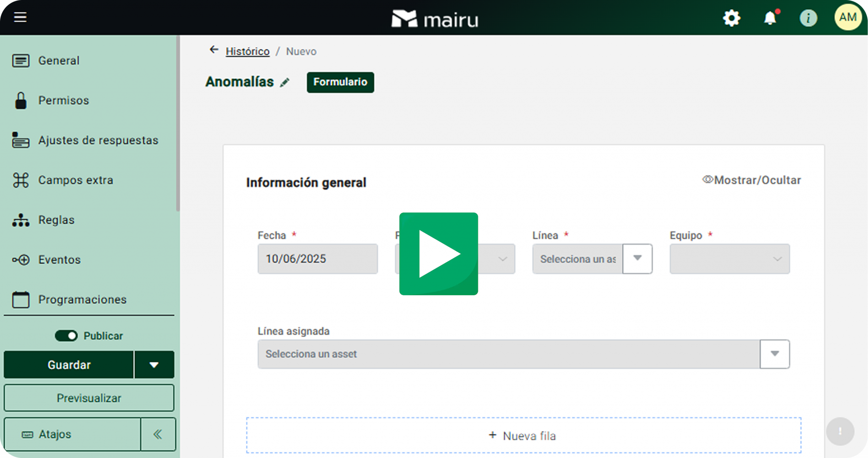
Task: Open the Línea asignada dropdown arrow
Action: click(775, 354)
